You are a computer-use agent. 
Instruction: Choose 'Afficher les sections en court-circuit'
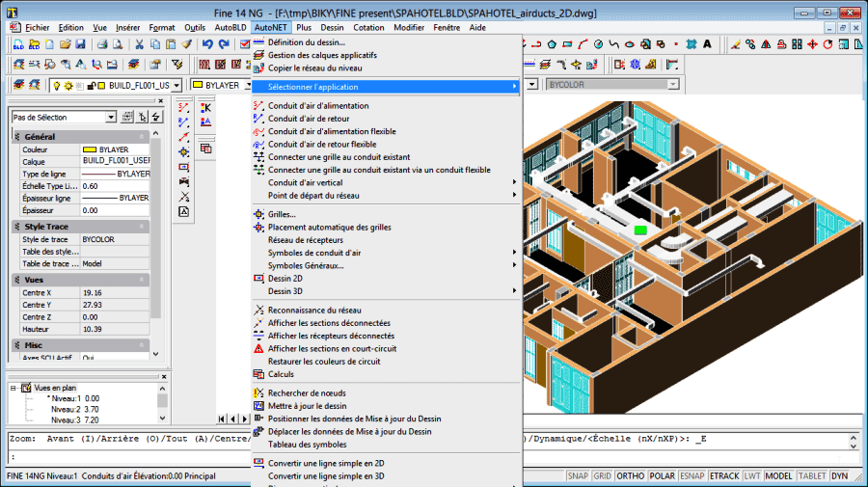point(386,349)
